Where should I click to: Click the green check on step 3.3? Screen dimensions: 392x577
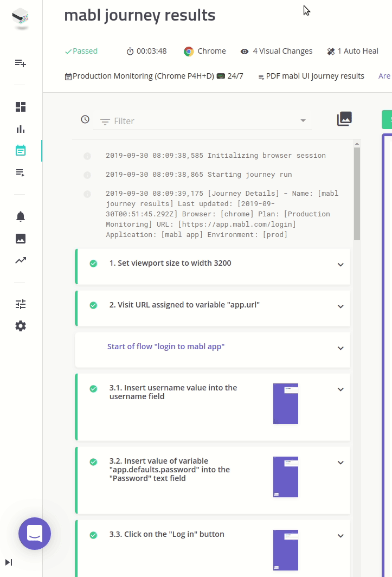point(93,535)
